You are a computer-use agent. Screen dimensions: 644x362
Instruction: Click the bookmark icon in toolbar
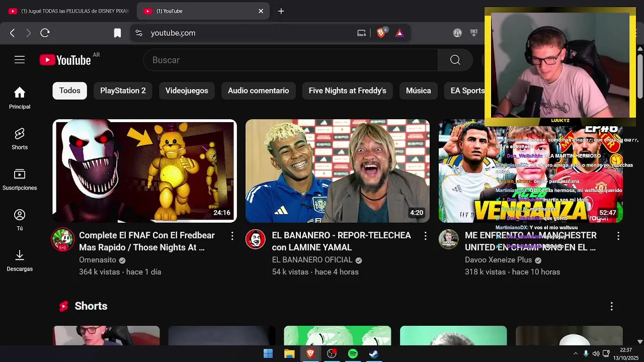(117, 33)
